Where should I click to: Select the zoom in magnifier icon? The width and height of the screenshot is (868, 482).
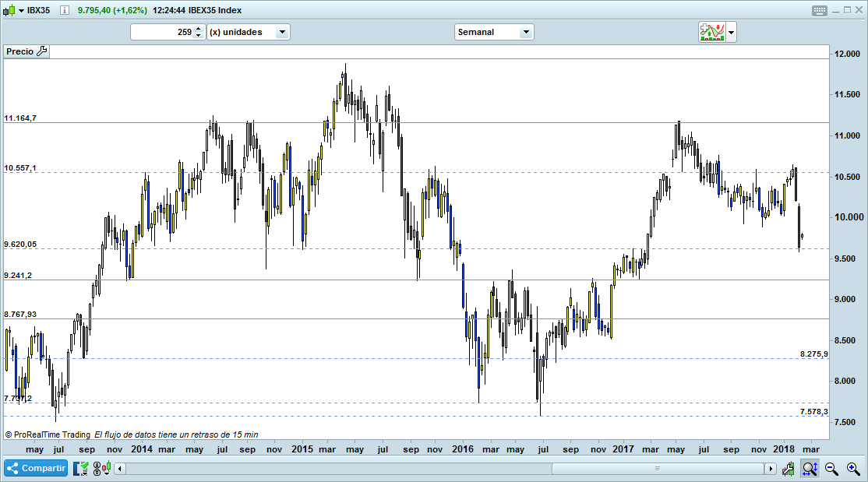click(x=851, y=468)
